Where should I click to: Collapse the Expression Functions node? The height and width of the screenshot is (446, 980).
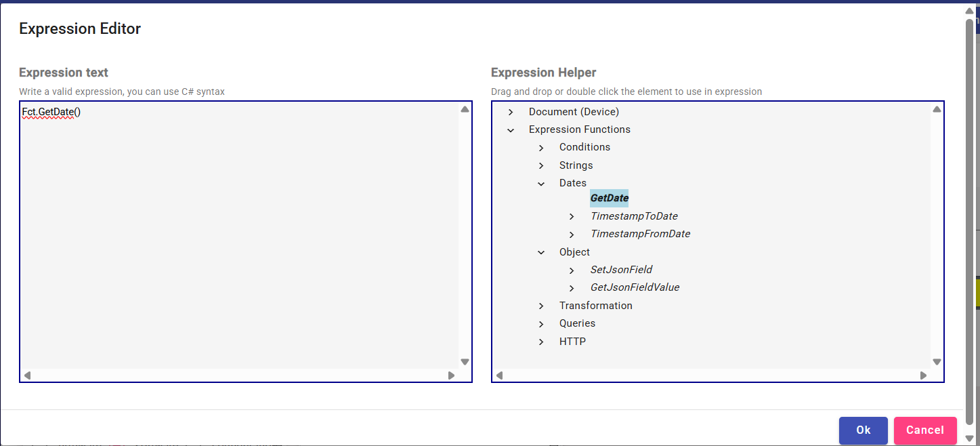coord(511,130)
